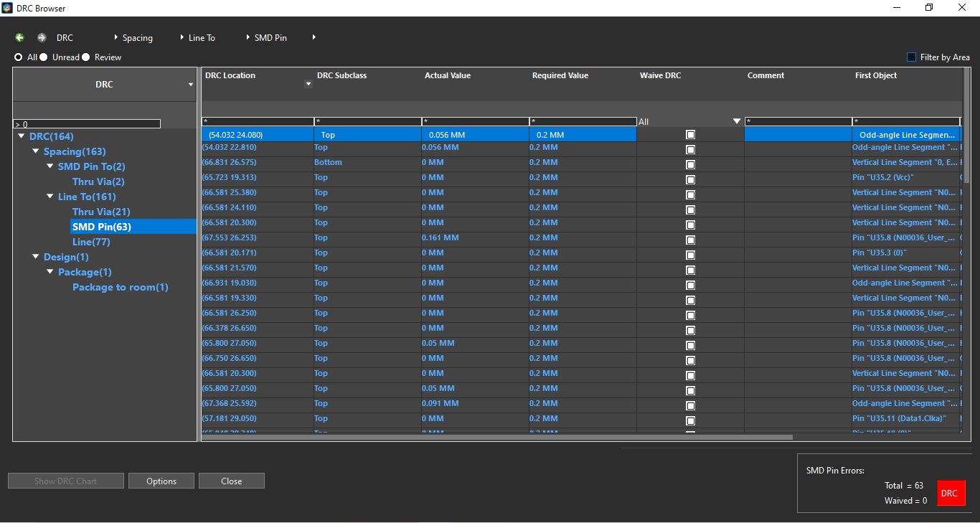Open the DRC panel header dropdown arrow
The image size is (980, 523).
191,85
